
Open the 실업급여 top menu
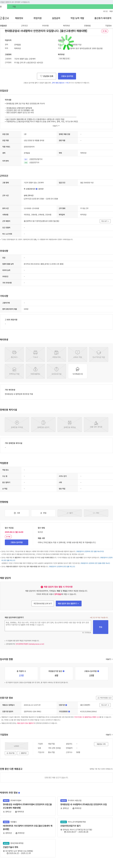pyautogui.click(x=56, y=18)
